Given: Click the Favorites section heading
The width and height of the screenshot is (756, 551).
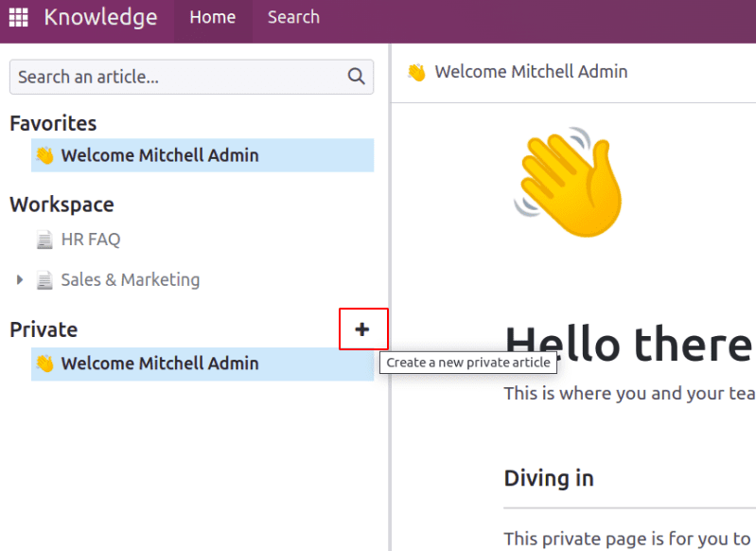Looking at the screenshot, I should pos(53,123).
